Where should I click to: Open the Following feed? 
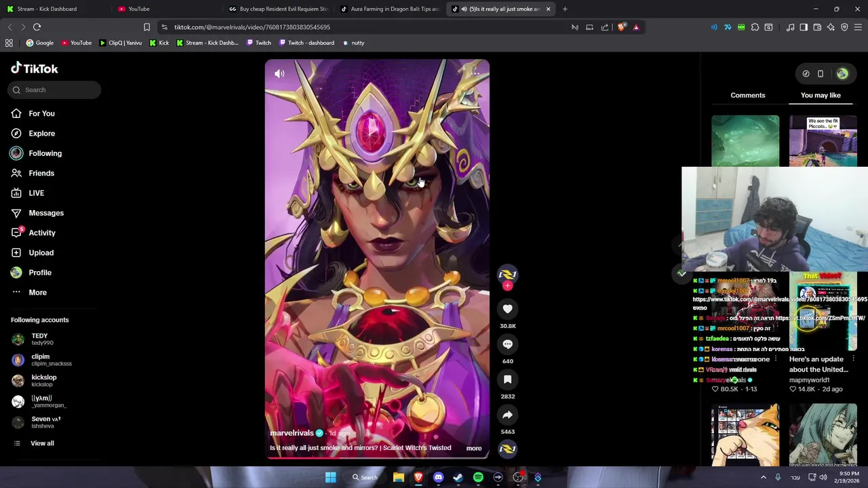click(x=45, y=153)
